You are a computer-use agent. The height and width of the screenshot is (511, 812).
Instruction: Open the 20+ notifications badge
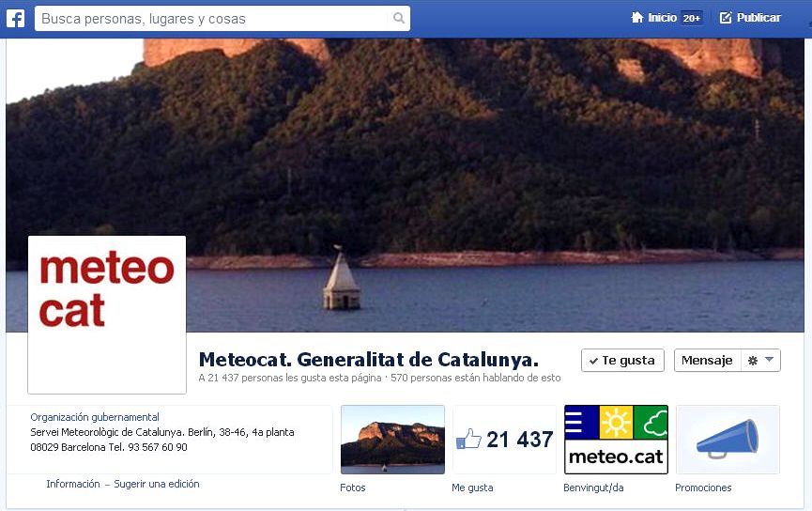[x=691, y=18]
